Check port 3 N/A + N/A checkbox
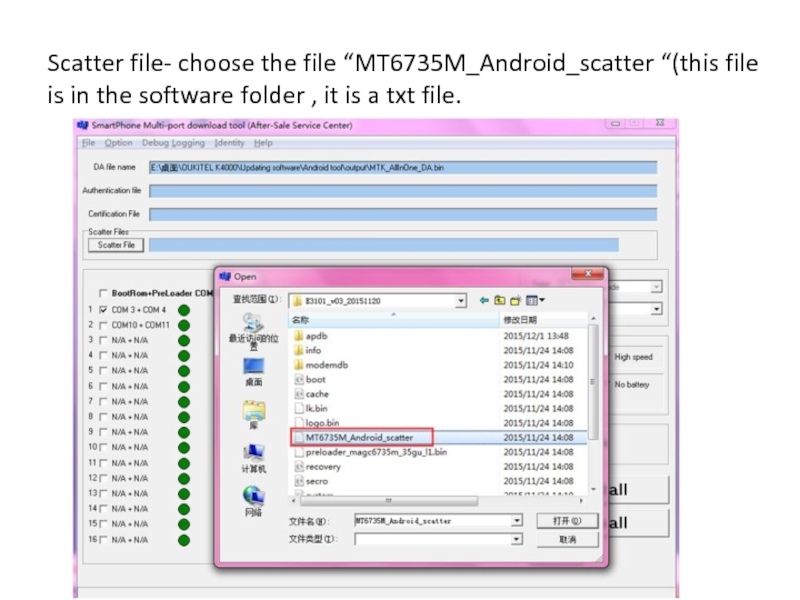Image resolution: width=800 pixels, height=600 pixels. (103, 340)
